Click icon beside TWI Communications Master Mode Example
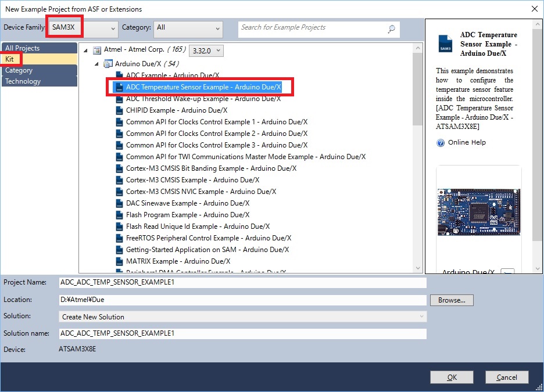Image resolution: width=544 pixels, height=392 pixels. pyautogui.click(x=119, y=157)
